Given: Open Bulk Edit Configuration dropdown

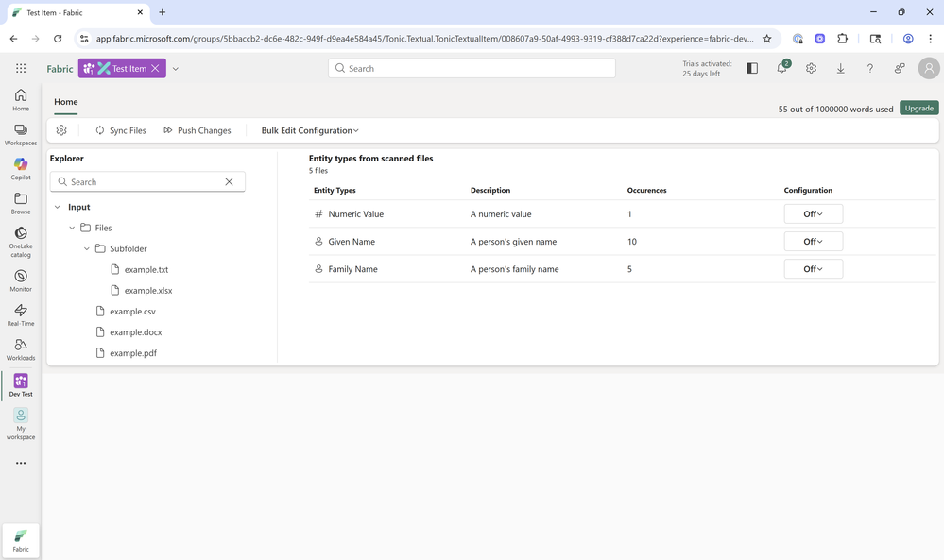Looking at the screenshot, I should point(309,130).
